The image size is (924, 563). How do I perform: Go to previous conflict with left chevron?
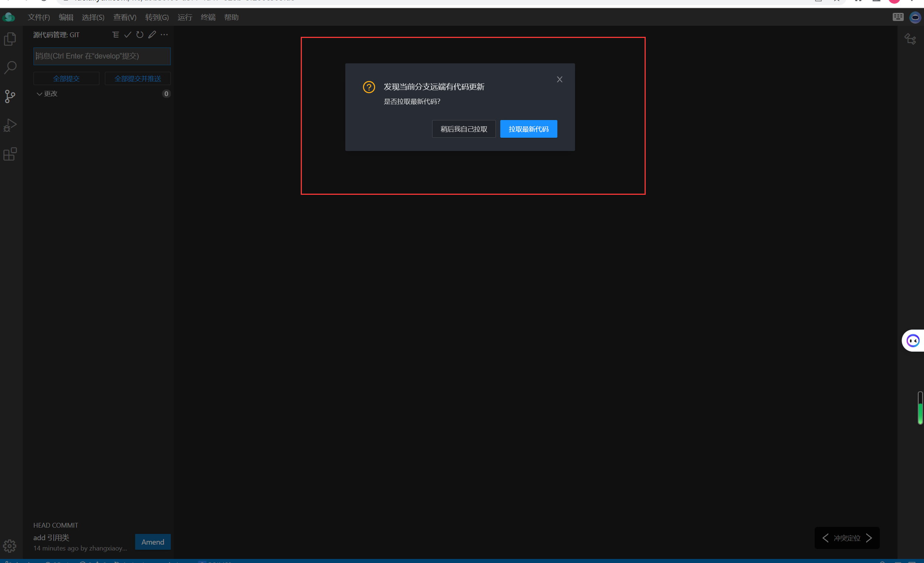(x=825, y=538)
